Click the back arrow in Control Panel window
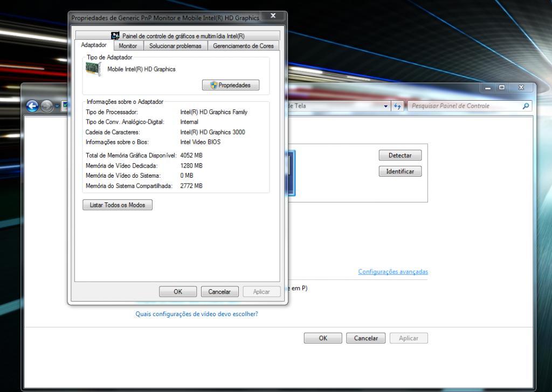The width and height of the screenshot is (552, 392). pyautogui.click(x=32, y=106)
